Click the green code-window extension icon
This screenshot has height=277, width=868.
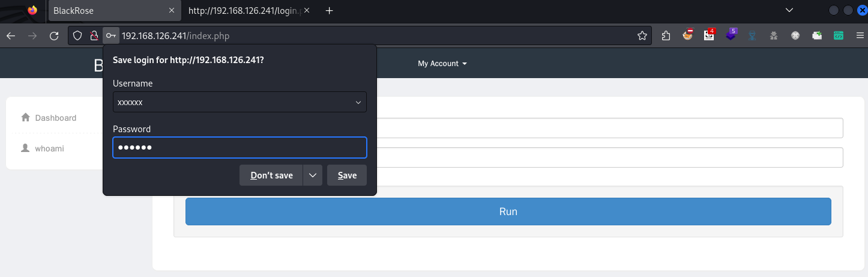839,36
